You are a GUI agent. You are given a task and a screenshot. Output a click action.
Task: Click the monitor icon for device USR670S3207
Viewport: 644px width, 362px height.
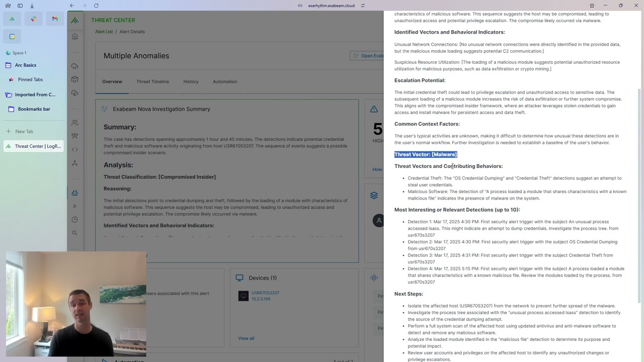244,296
